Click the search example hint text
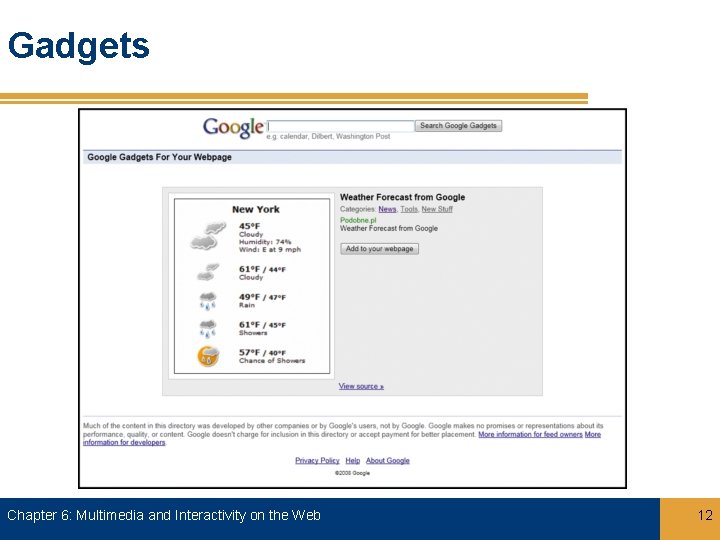Viewport: 720px width, 540px height. [x=328, y=136]
